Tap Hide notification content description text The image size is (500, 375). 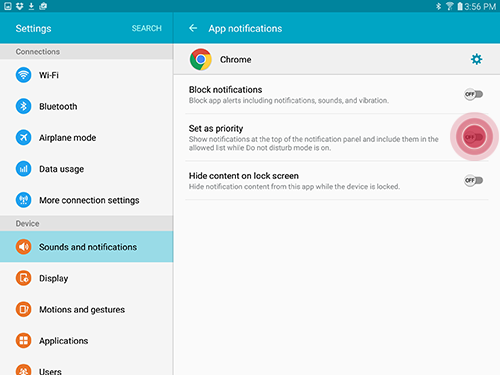[294, 186]
